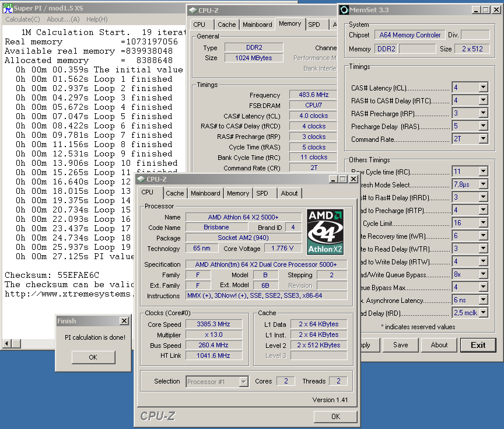This screenshot has width=504, height=429.
Task: Click the AMD Athlon X2 logo
Action: (325, 232)
